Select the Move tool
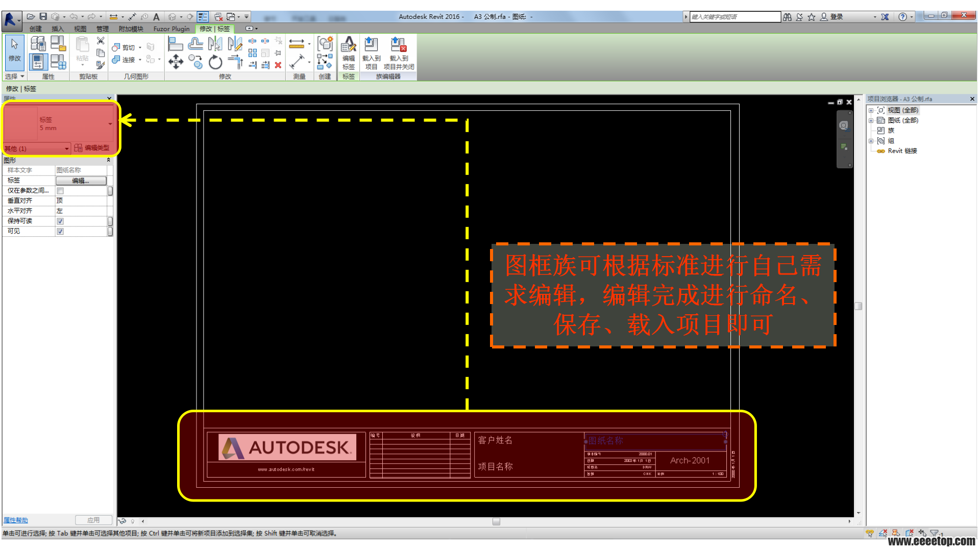980x551 pixels. click(176, 62)
